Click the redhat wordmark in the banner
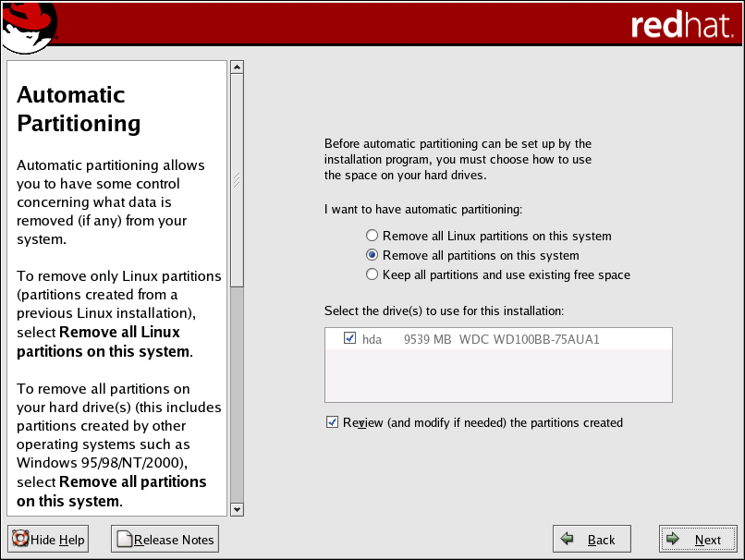The width and height of the screenshot is (745, 560). click(x=680, y=25)
